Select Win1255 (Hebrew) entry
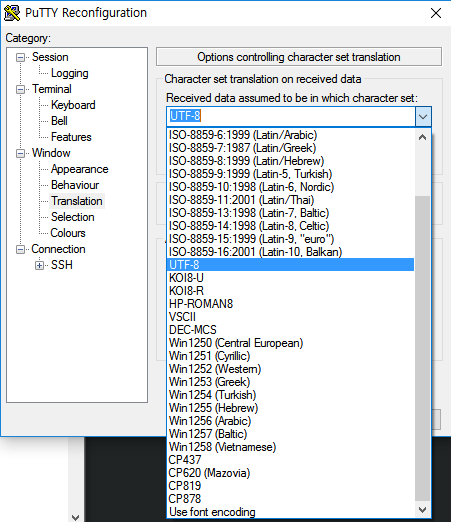 tap(290, 408)
